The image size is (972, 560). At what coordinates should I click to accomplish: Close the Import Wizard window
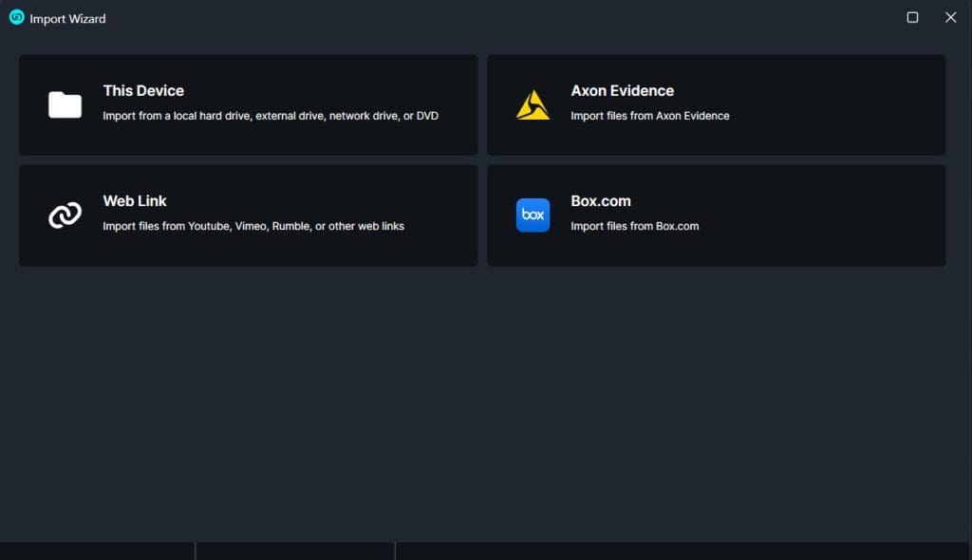click(x=950, y=17)
